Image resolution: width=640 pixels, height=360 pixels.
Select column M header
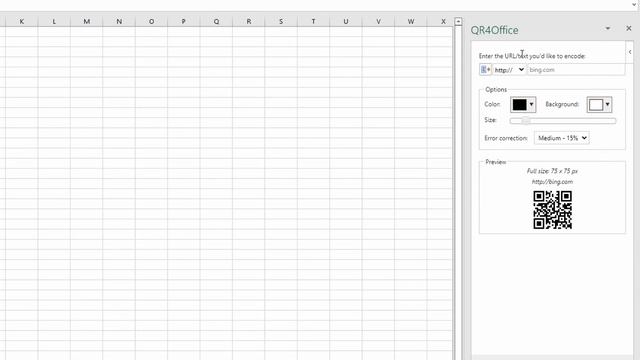tap(87, 21)
